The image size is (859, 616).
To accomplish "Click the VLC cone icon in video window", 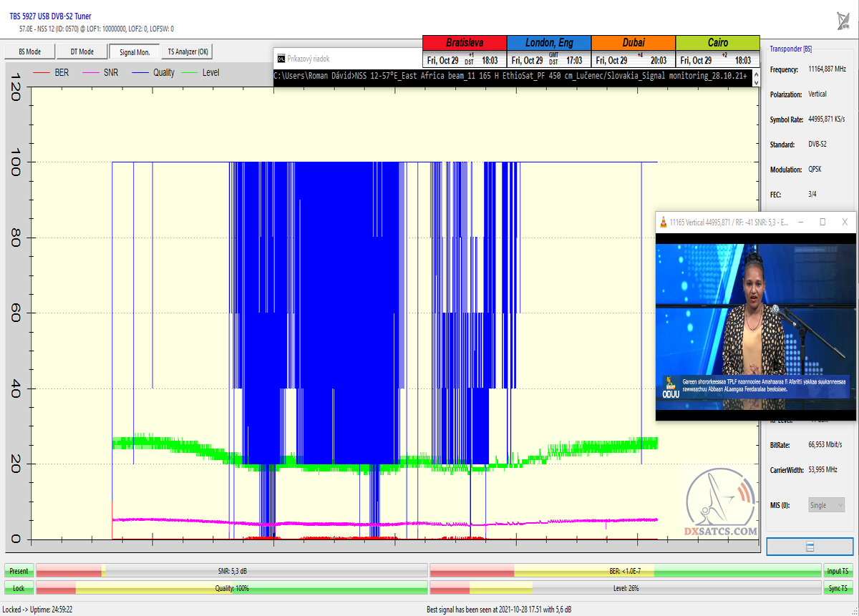I will [664, 223].
